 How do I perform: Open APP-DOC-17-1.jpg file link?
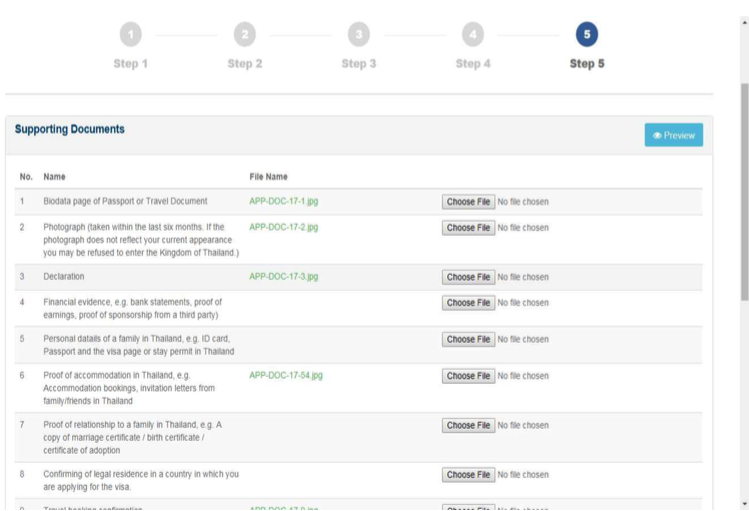click(283, 202)
